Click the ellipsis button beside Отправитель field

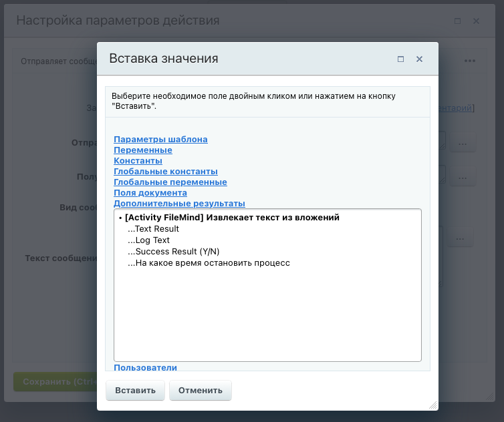[463, 142]
